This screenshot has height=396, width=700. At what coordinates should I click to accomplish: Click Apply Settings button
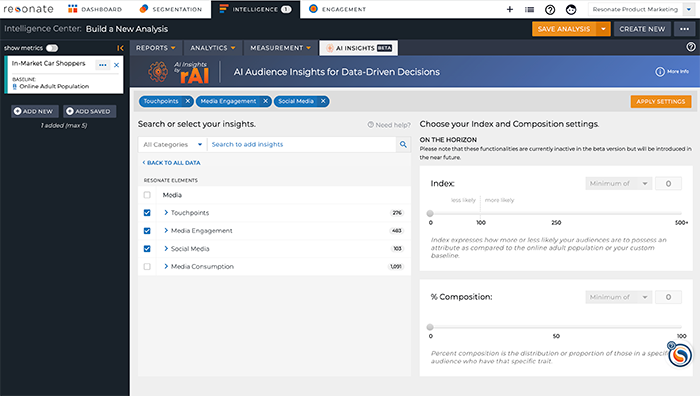pos(661,101)
